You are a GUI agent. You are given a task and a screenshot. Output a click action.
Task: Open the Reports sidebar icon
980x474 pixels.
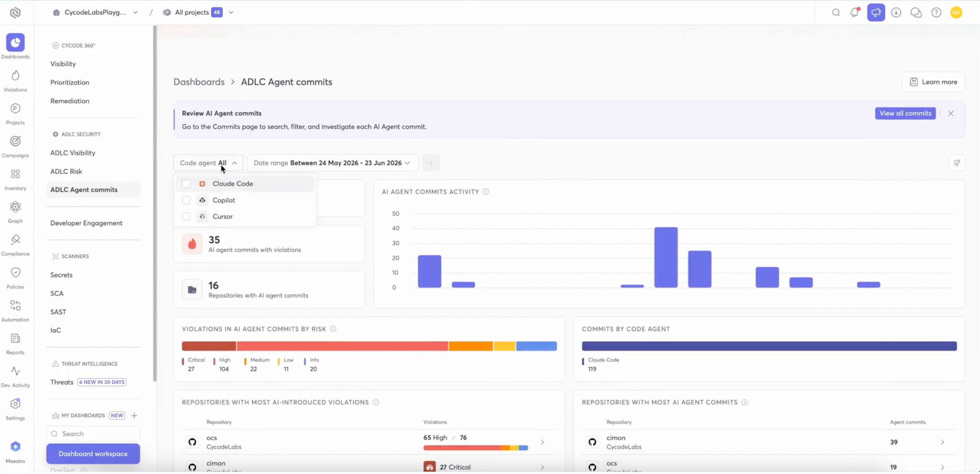(x=15, y=338)
